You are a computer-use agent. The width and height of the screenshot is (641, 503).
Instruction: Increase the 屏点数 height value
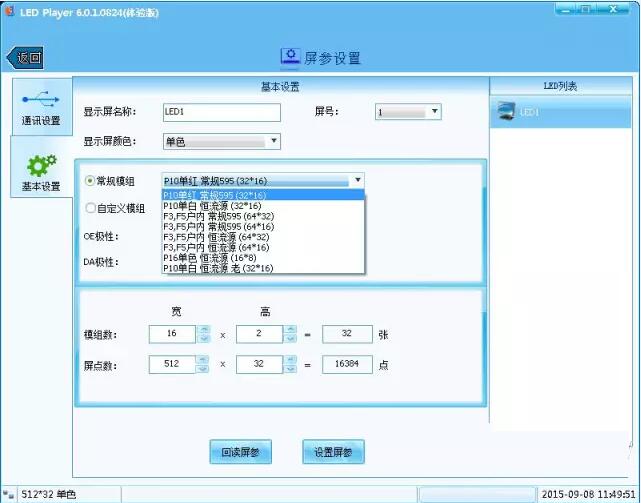(x=290, y=359)
